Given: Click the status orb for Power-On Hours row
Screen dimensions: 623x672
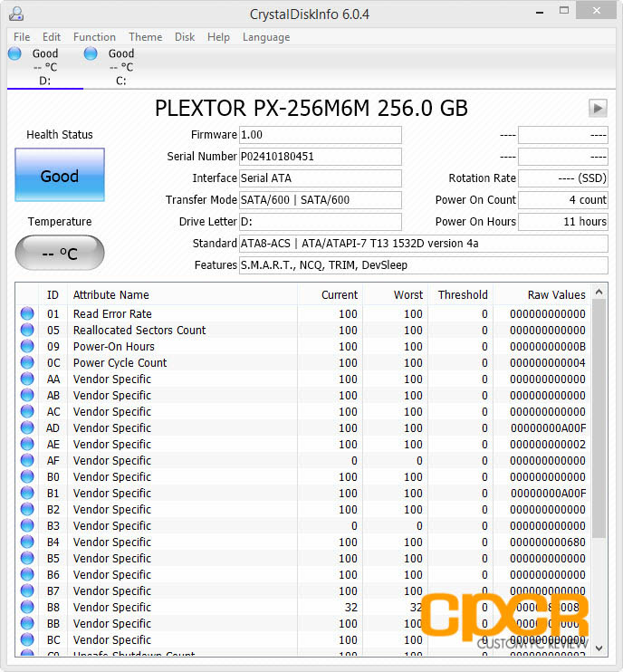Looking at the screenshot, I should click(x=27, y=346).
